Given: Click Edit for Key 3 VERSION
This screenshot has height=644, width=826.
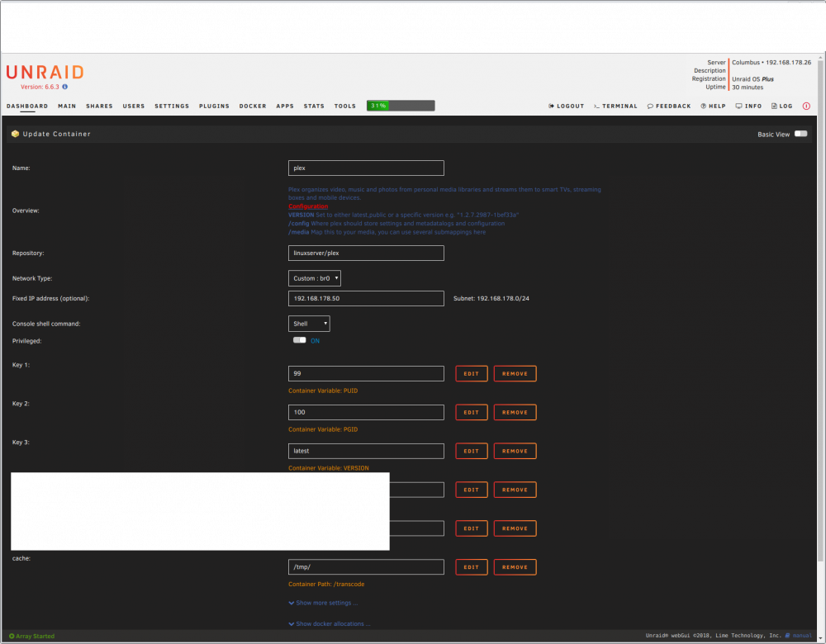Looking at the screenshot, I should pyautogui.click(x=472, y=451).
